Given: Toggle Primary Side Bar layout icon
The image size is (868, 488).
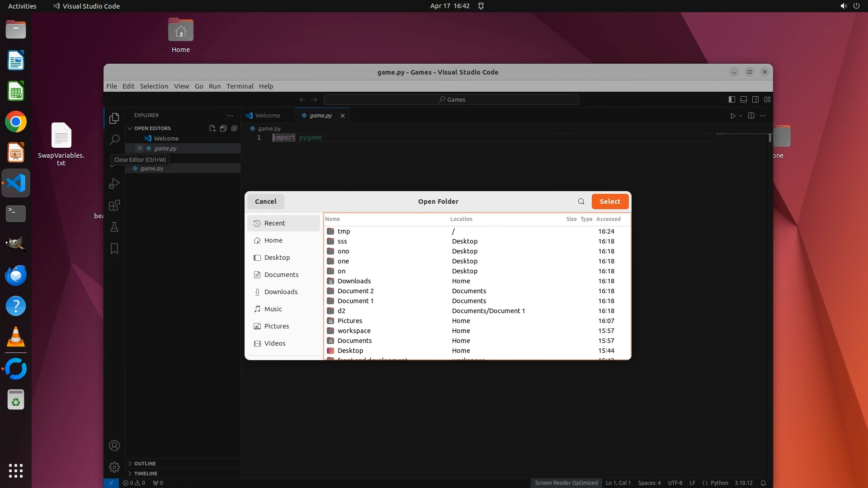Looking at the screenshot, I should point(731,99).
